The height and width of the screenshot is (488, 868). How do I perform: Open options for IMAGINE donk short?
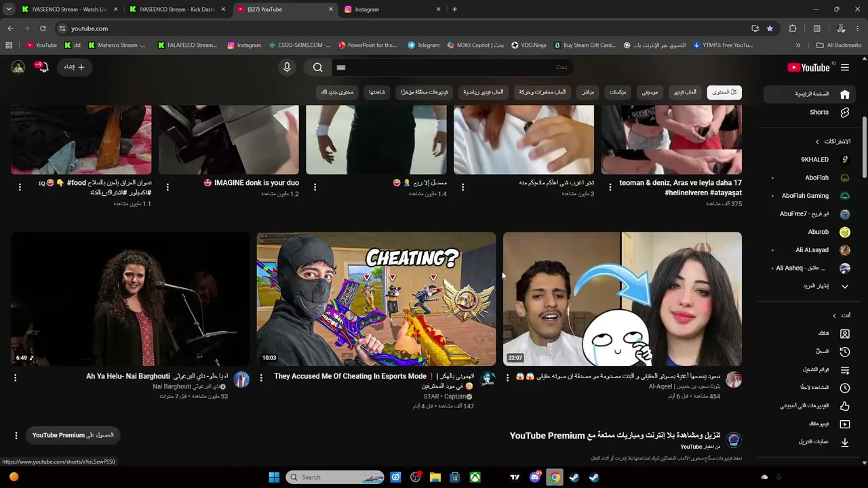coord(167,186)
